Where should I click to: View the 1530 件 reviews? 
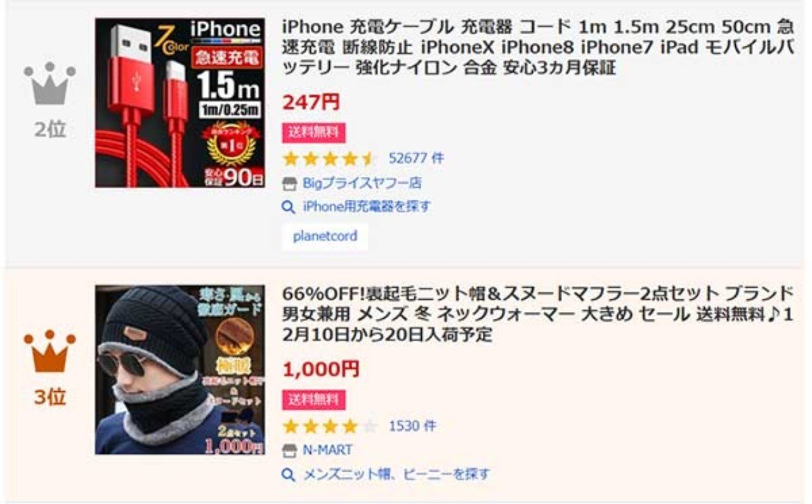tap(412, 426)
